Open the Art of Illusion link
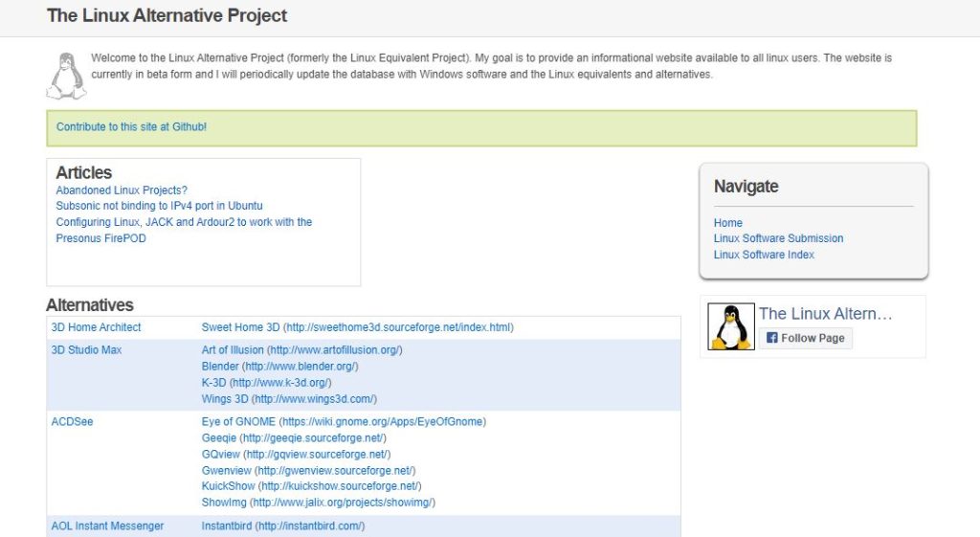Viewport: 980px width, 537px height. pyautogui.click(x=301, y=350)
